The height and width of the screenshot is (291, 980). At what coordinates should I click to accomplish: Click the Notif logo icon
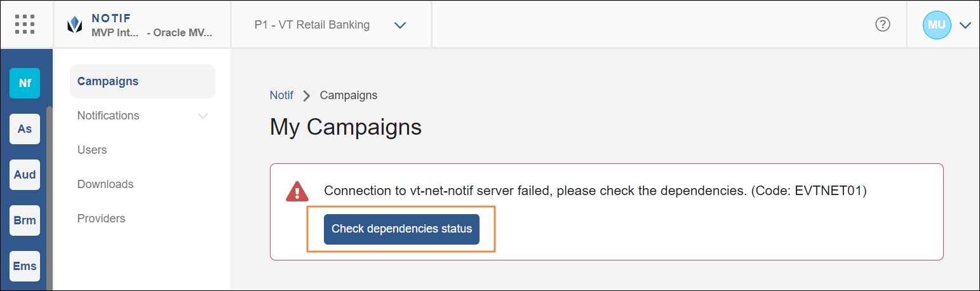click(75, 25)
